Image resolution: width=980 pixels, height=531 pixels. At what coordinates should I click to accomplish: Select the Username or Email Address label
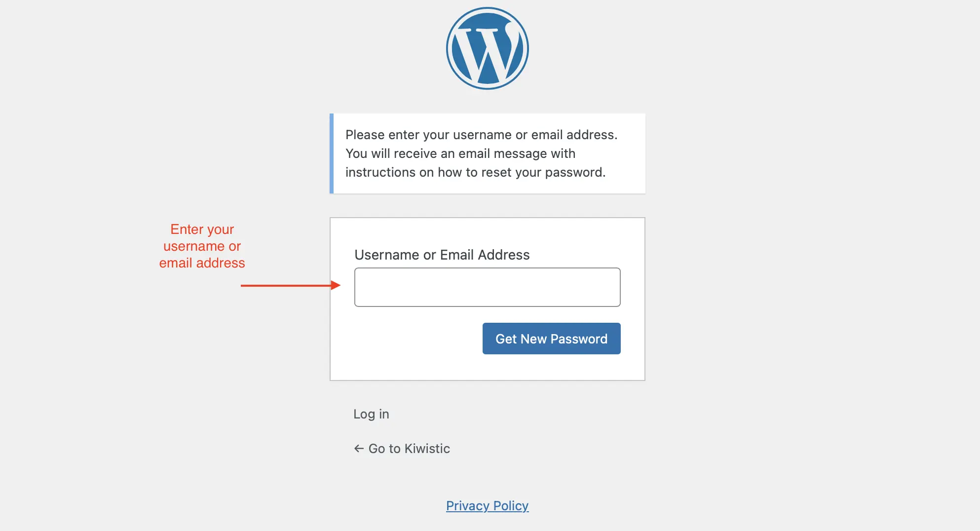(442, 255)
